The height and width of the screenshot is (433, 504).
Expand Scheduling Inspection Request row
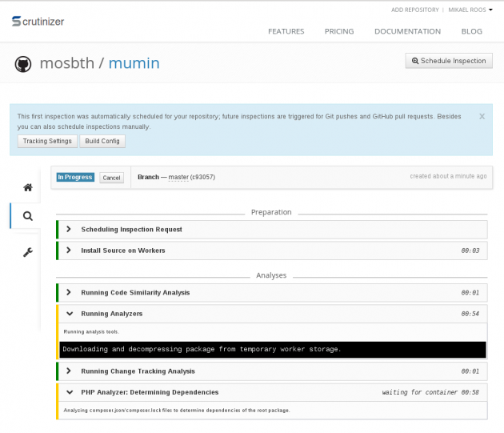click(x=272, y=230)
